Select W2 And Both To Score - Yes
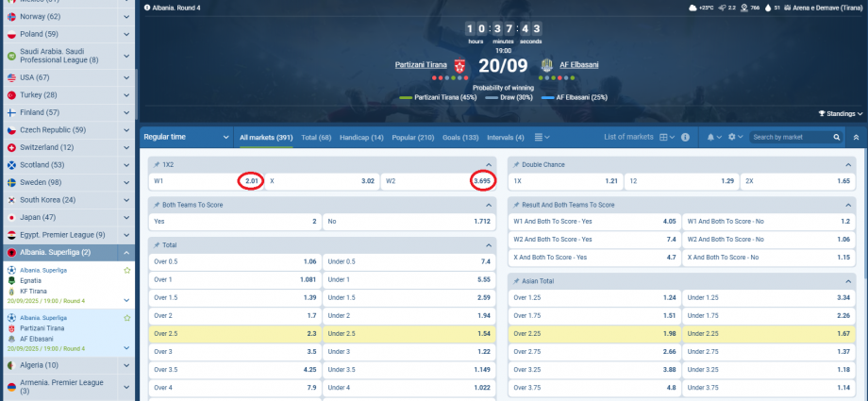This screenshot has height=401, width=868. (594, 240)
